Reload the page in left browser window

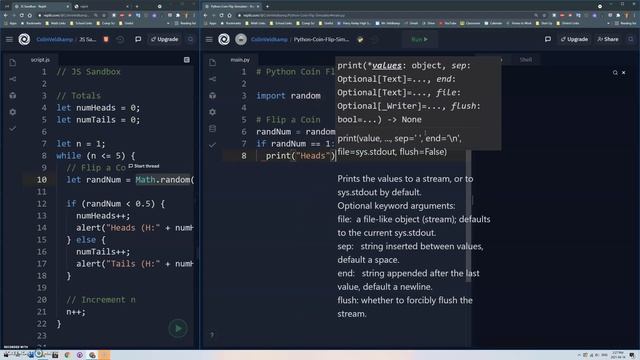pyautogui.click(x=22, y=16)
